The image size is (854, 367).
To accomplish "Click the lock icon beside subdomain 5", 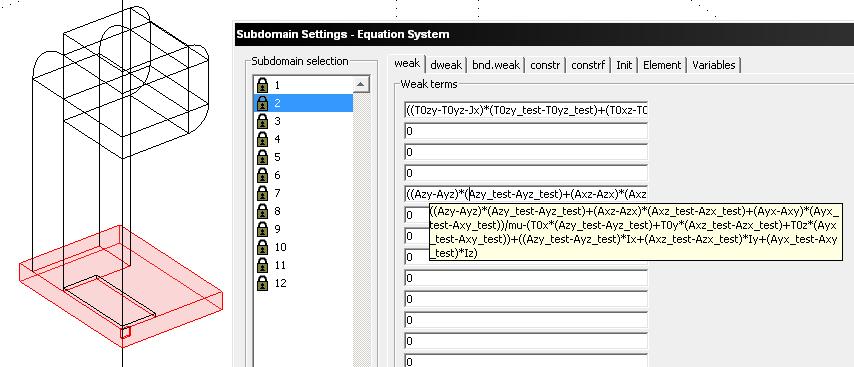I will coord(263,157).
